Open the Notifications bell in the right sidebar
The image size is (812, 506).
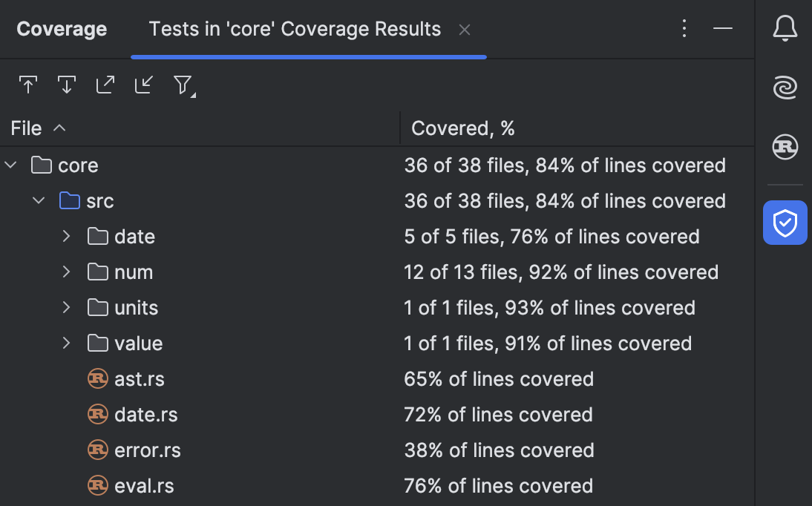[x=785, y=28]
